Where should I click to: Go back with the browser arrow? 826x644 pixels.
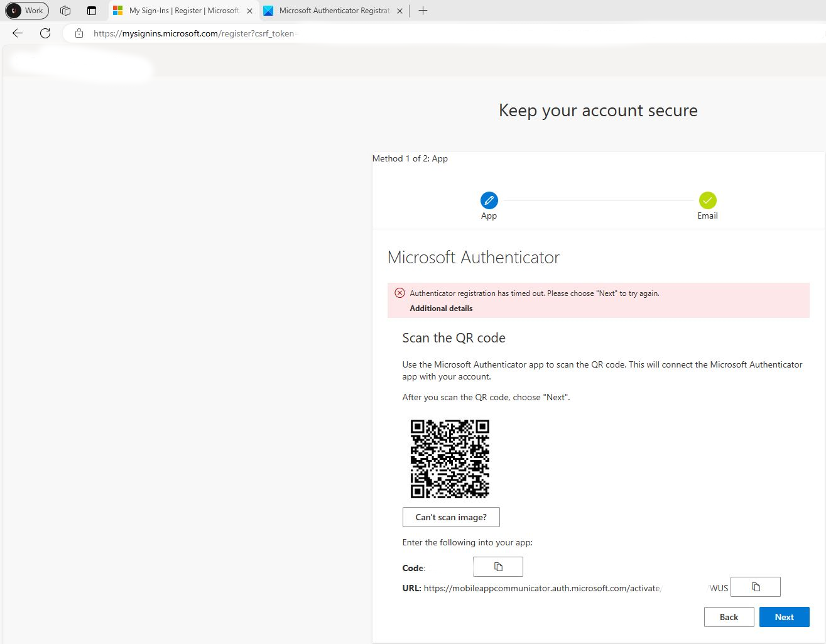click(x=18, y=33)
